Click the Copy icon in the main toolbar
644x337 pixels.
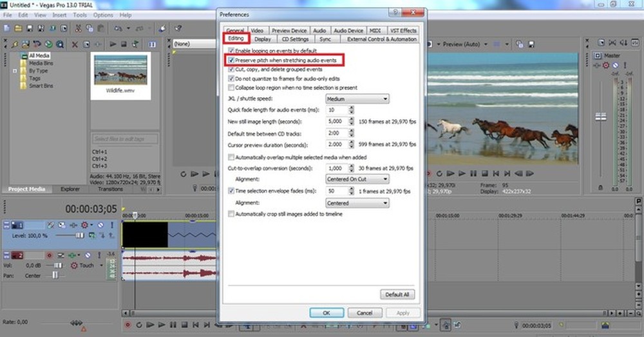pyautogui.click(x=89, y=28)
